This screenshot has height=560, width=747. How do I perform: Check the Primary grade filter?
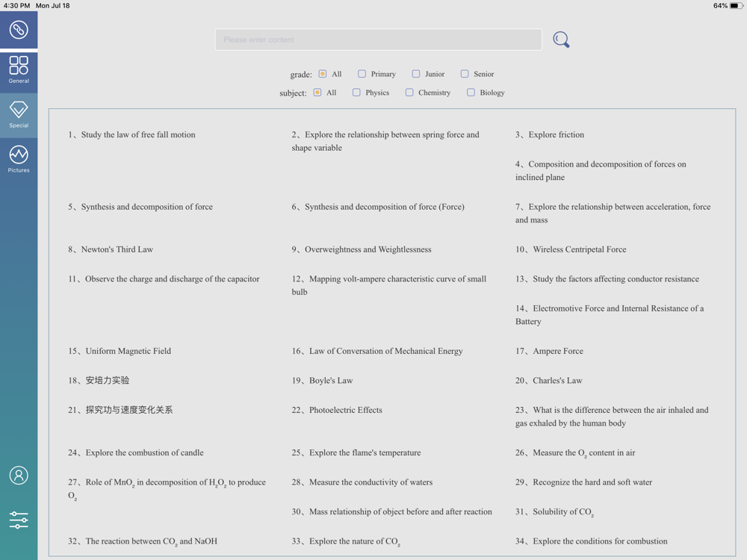click(x=362, y=74)
